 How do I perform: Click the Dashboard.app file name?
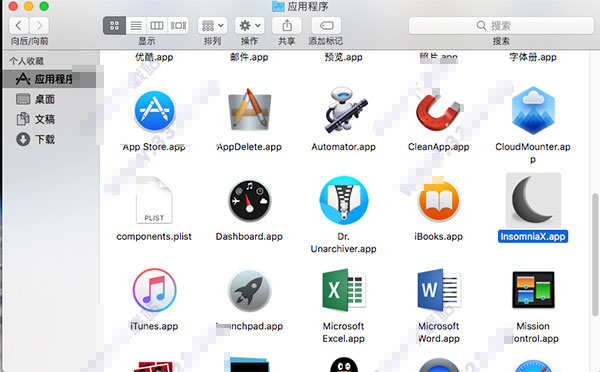249,237
